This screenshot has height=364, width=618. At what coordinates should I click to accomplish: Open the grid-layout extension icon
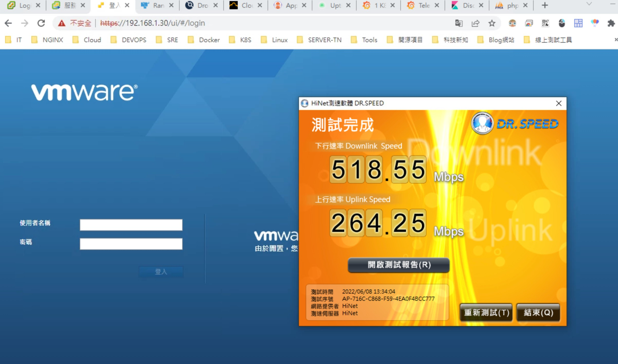click(x=578, y=23)
